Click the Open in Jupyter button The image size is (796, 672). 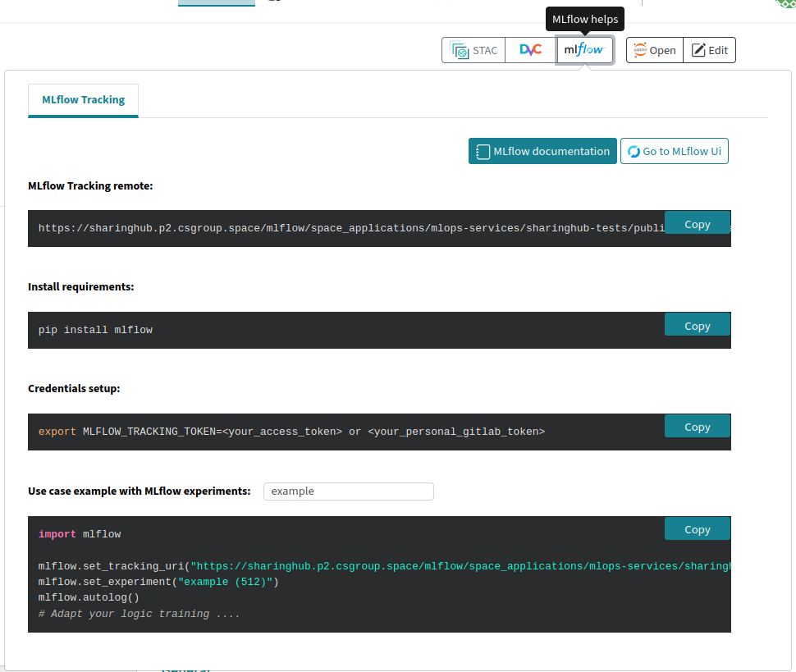click(655, 50)
